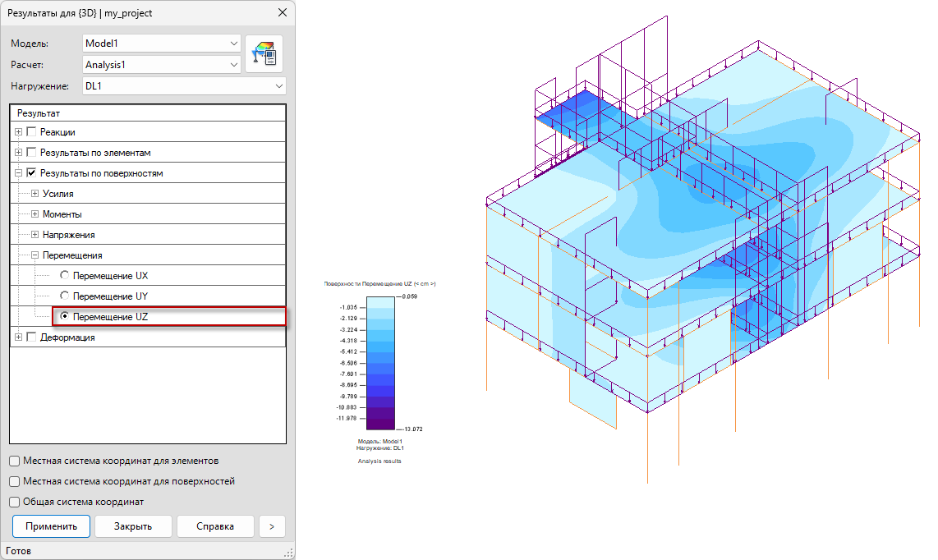Open the Нагружение DL1 dropdown
This screenshot has height=560, width=938.
(184, 86)
